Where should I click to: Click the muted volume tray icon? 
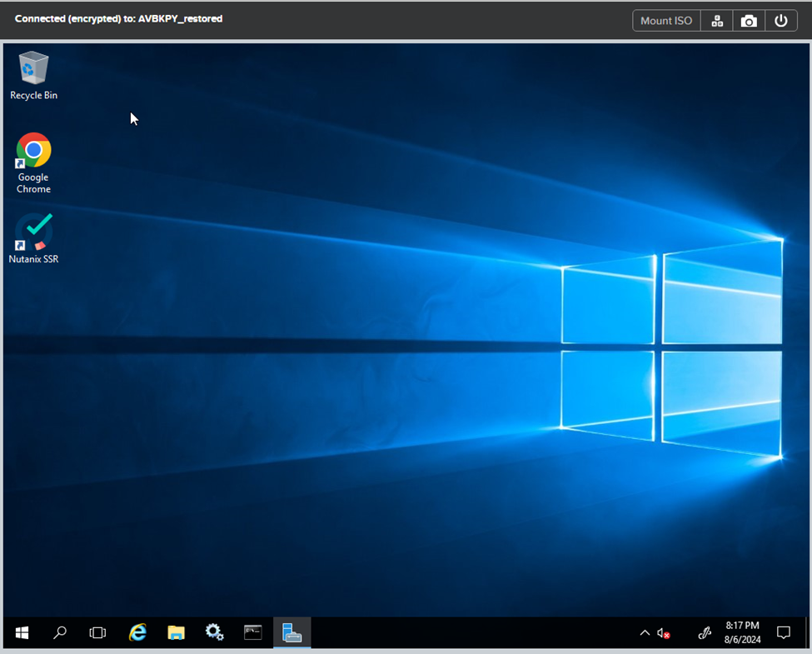tap(664, 633)
